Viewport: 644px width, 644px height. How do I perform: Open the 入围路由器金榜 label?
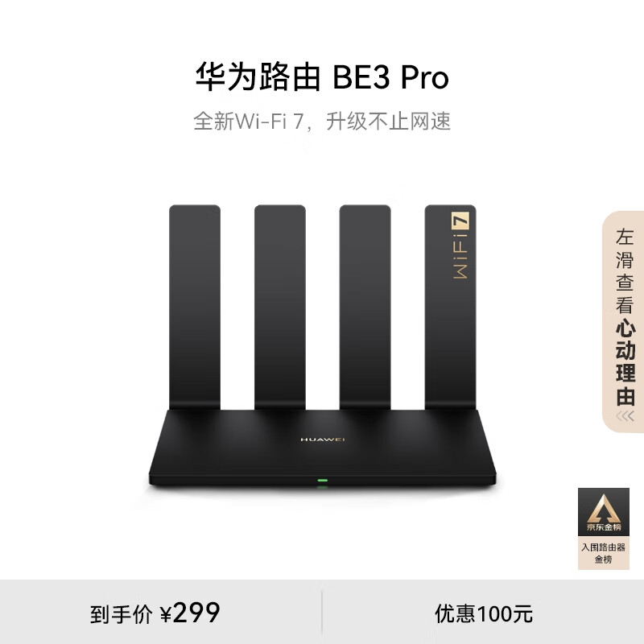click(603, 553)
